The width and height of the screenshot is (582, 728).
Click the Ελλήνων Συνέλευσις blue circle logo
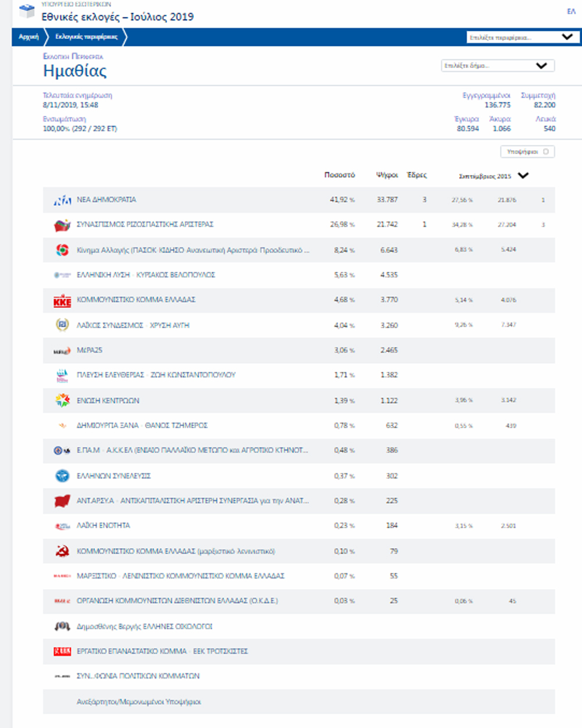62,476
